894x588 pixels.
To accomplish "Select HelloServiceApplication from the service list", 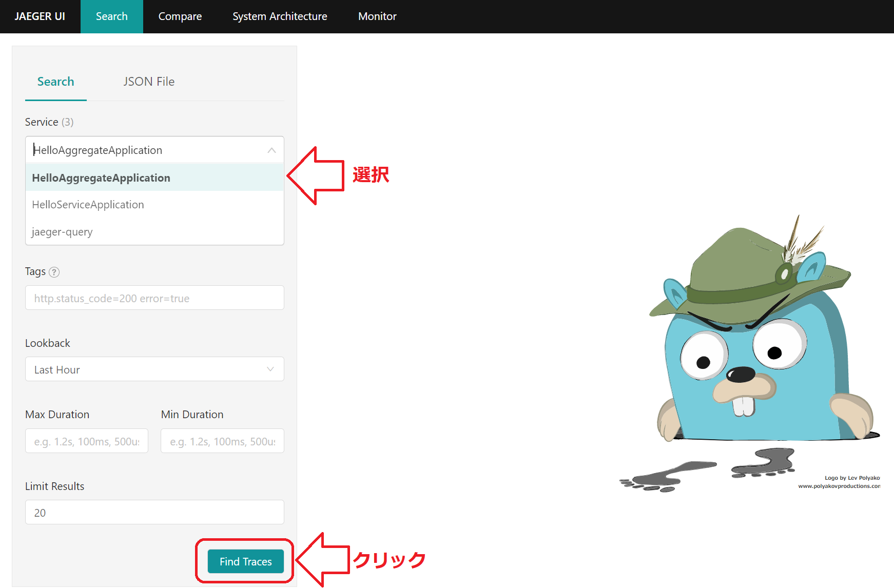I will [x=88, y=204].
